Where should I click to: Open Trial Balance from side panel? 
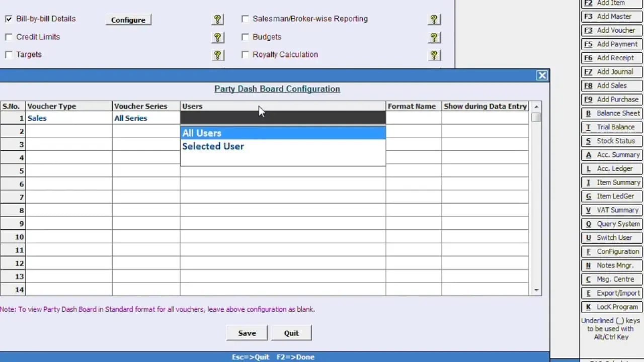(611, 127)
